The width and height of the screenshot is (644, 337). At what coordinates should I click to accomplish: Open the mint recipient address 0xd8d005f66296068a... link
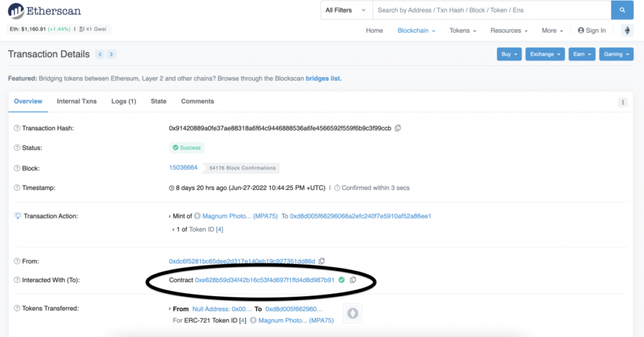(x=360, y=216)
